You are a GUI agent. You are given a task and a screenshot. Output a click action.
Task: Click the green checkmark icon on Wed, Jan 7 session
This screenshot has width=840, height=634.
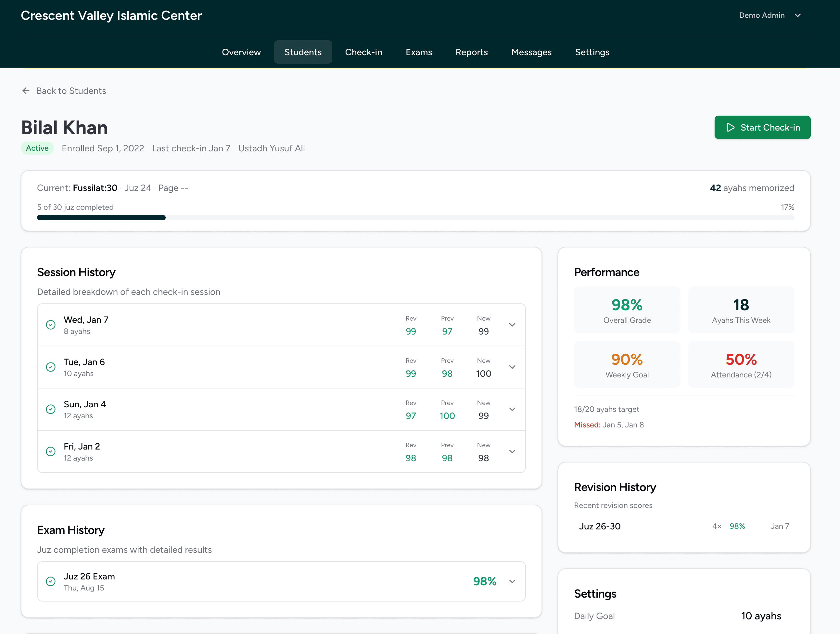51,325
